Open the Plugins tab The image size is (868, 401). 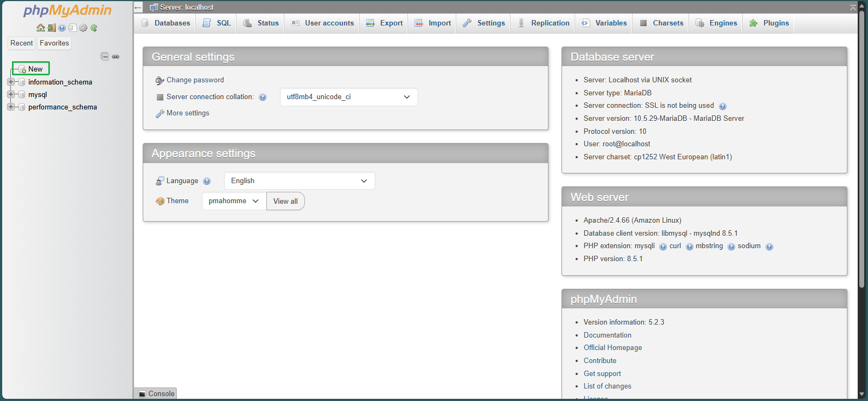coord(769,23)
